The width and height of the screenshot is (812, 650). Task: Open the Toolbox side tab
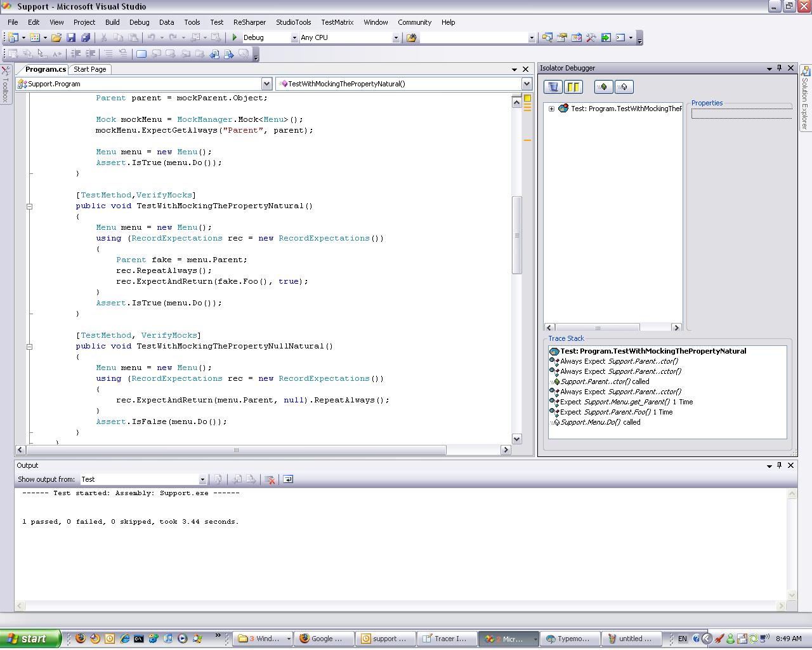pos(5,84)
